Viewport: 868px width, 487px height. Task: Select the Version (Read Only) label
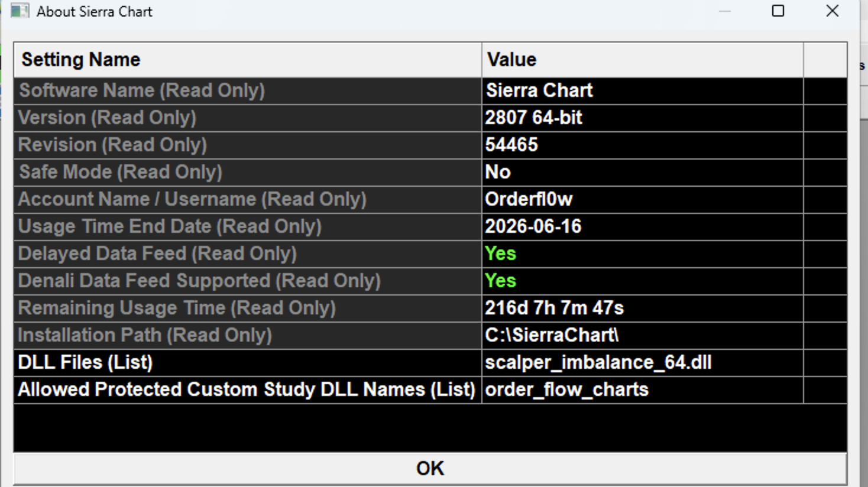(x=107, y=118)
